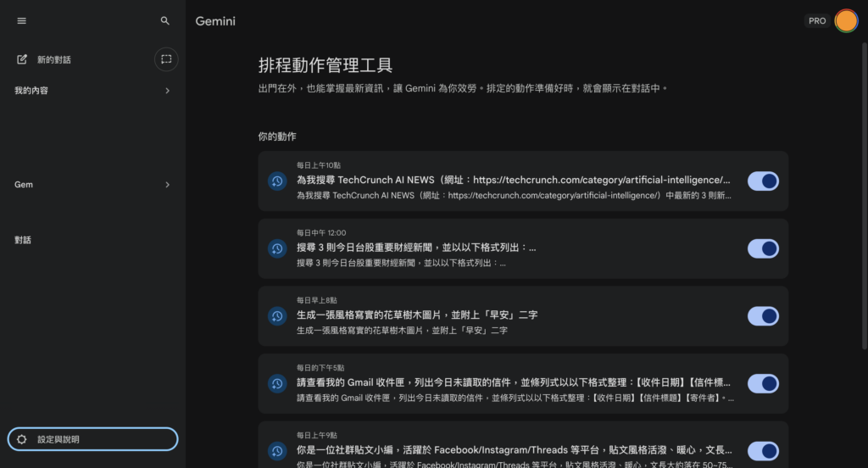
Task: Click the 每日中午 12:00 schedule label
Action: click(x=321, y=233)
